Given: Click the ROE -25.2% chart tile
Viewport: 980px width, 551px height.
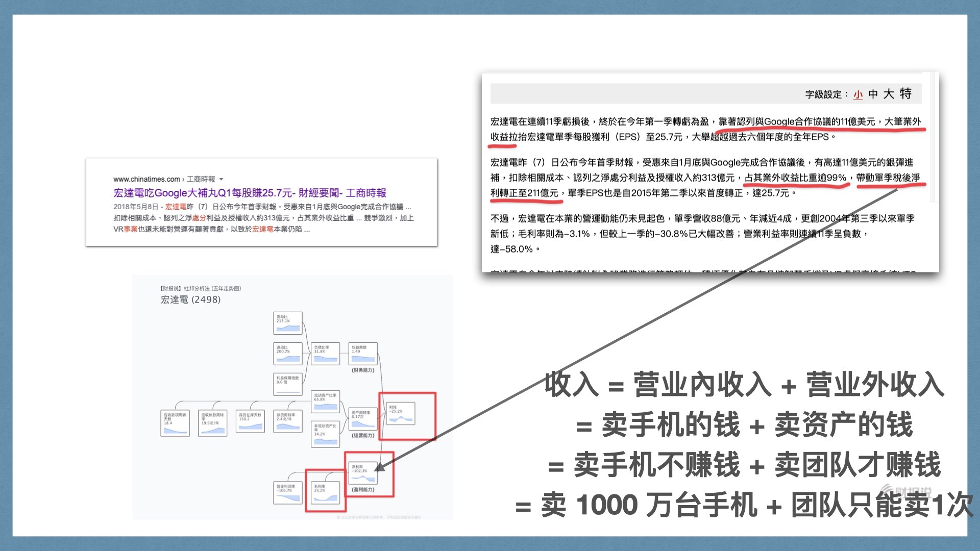Looking at the screenshot, I should point(401,414).
